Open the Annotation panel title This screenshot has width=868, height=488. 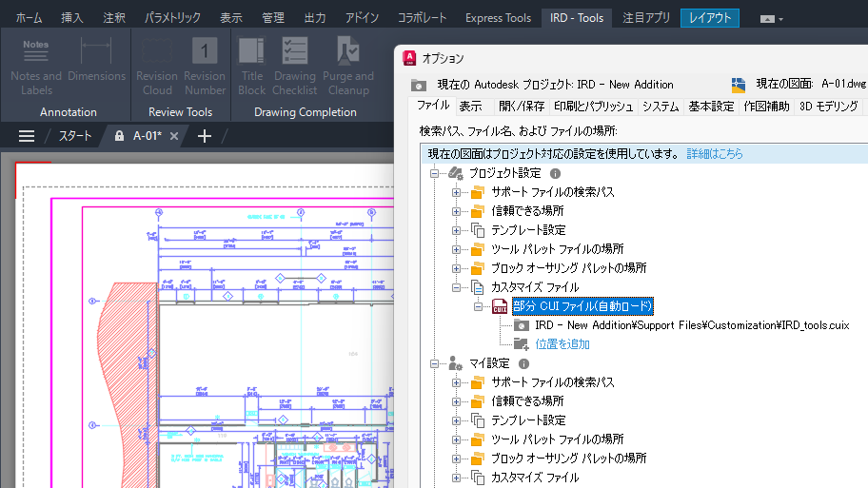tap(69, 111)
